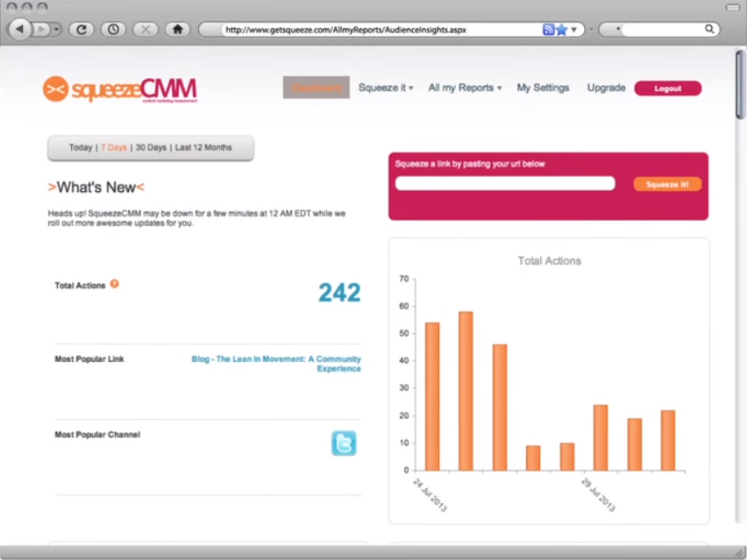Click the paste-your-url input box
Viewport: 747px width, 560px height.
tap(505, 183)
